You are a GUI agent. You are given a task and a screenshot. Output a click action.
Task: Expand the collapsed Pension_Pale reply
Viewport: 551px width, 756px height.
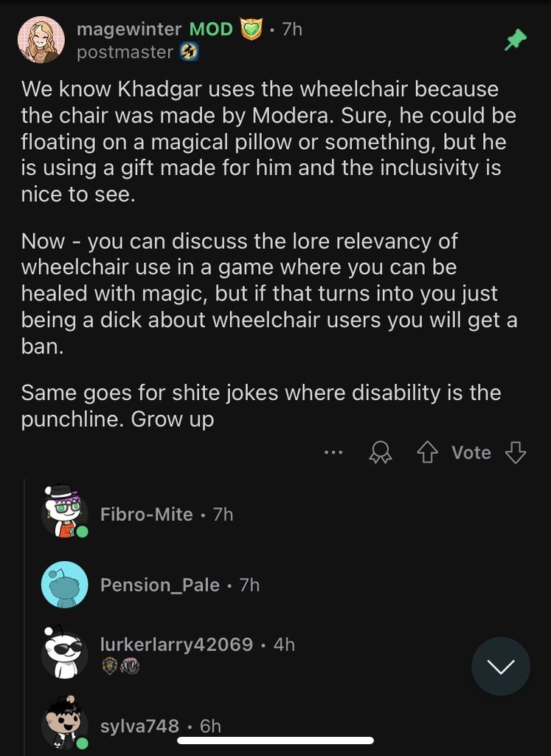(159, 585)
